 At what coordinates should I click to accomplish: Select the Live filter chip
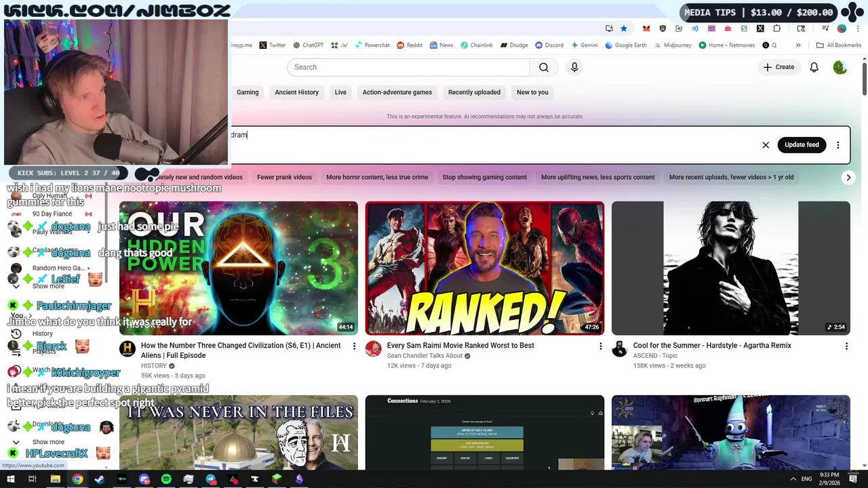pos(340,92)
